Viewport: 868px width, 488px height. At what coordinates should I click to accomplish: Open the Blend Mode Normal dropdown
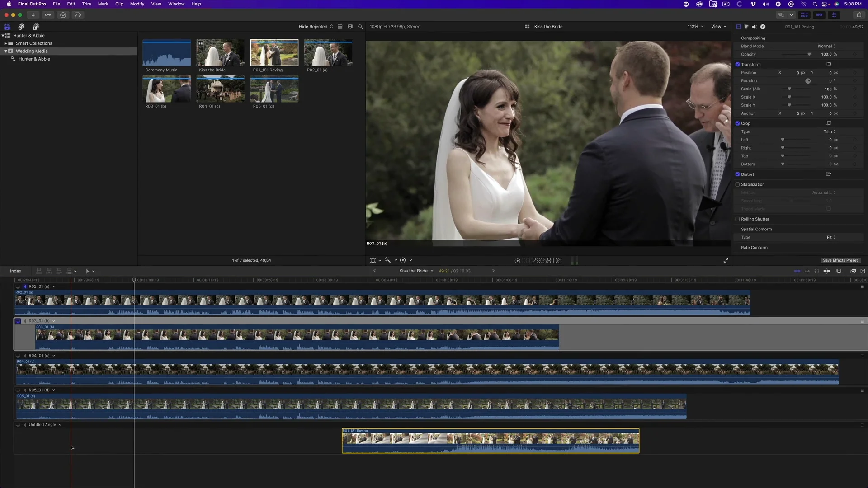tap(826, 46)
